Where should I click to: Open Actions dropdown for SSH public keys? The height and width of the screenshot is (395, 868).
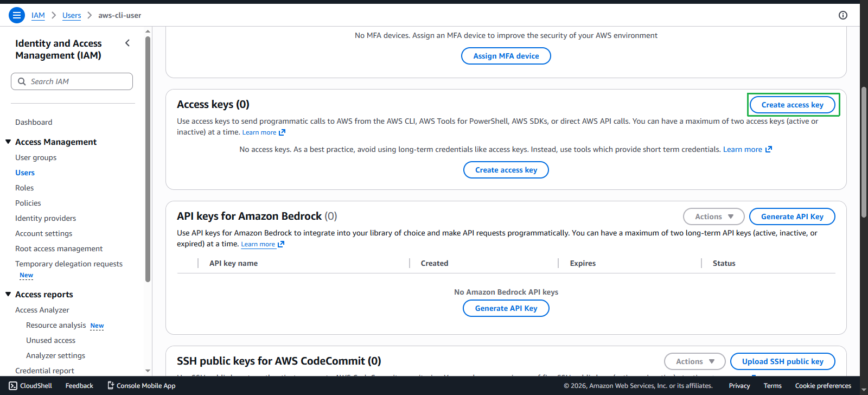[x=695, y=361]
